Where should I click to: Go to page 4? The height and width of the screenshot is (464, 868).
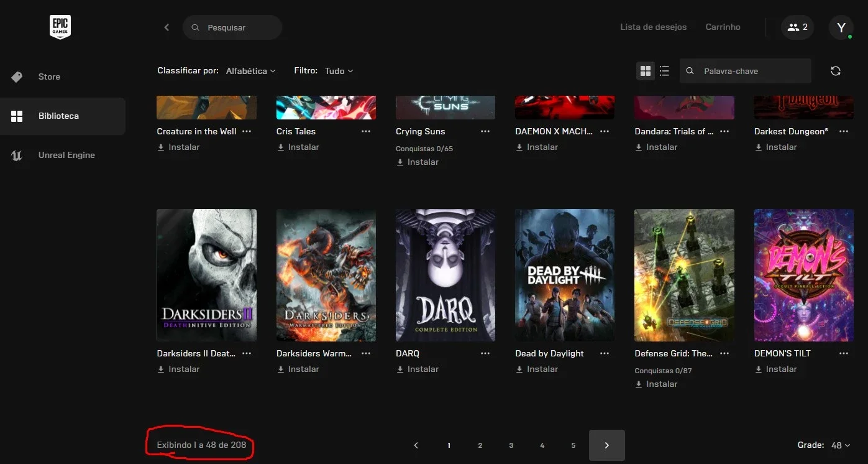coord(542,445)
